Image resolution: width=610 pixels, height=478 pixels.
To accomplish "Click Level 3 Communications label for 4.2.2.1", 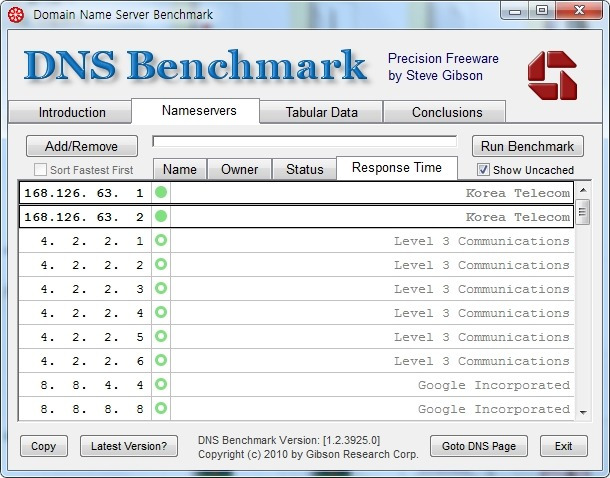I will click(482, 241).
